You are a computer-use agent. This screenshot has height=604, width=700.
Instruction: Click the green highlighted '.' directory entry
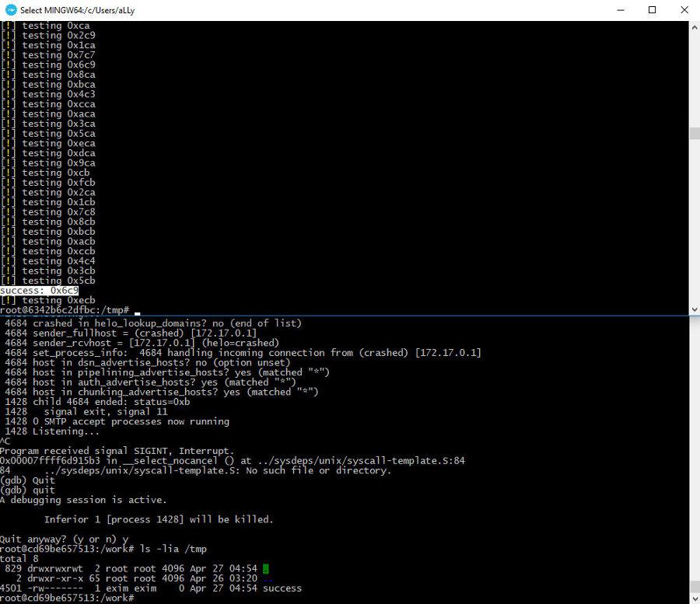tap(265, 569)
